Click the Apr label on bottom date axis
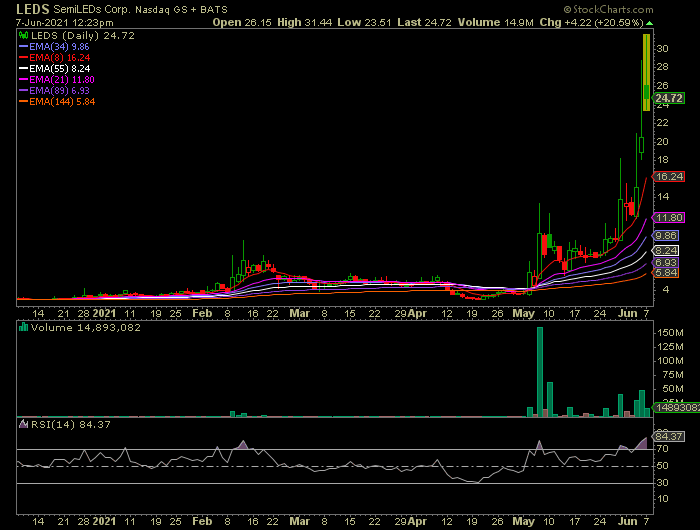 417,521
